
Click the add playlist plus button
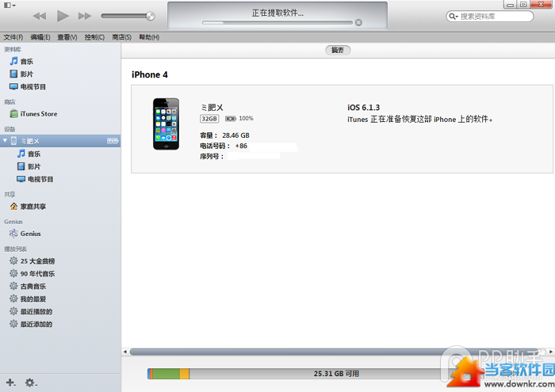pyautogui.click(x=10, y=382)
